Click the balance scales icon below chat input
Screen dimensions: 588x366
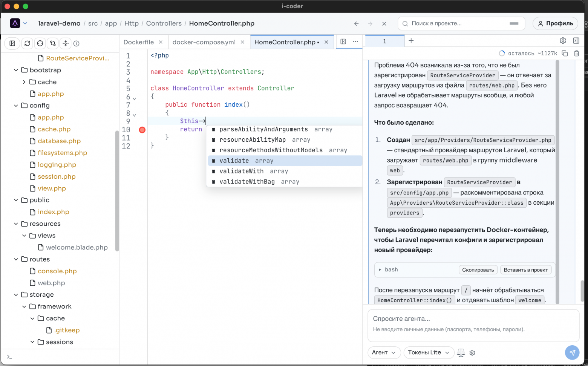point(461,352)
